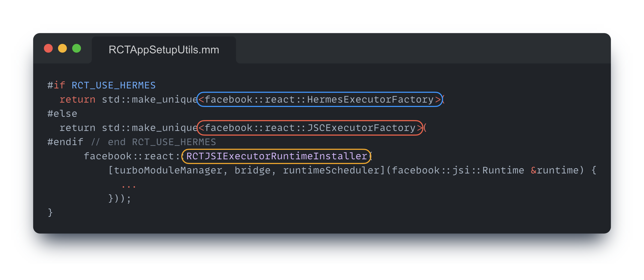644x280 pixels.
Task: Click the #endif preprocessor directive
Action: click(65, 142)
